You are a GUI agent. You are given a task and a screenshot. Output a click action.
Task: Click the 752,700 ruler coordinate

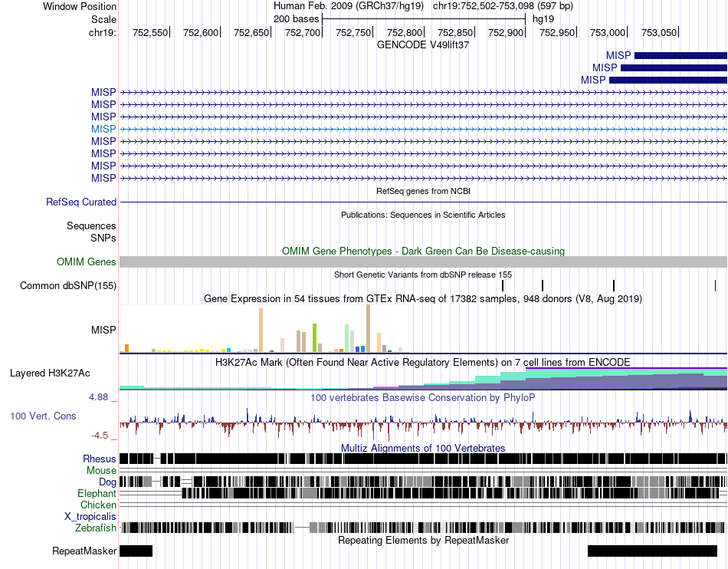coord(303,32)
